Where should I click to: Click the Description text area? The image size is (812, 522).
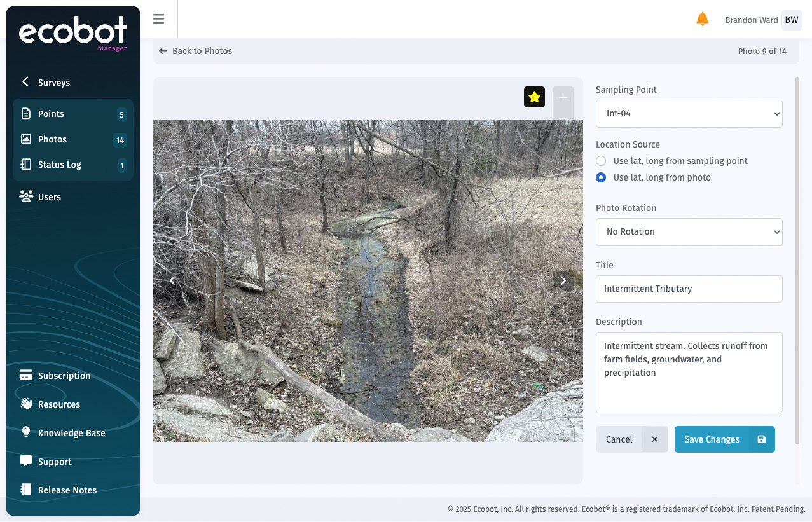coord(689,373)
